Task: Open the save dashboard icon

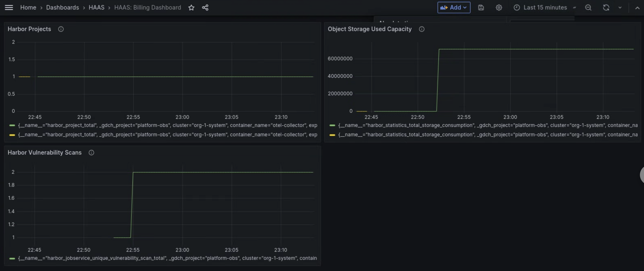Action: (481, 8)
